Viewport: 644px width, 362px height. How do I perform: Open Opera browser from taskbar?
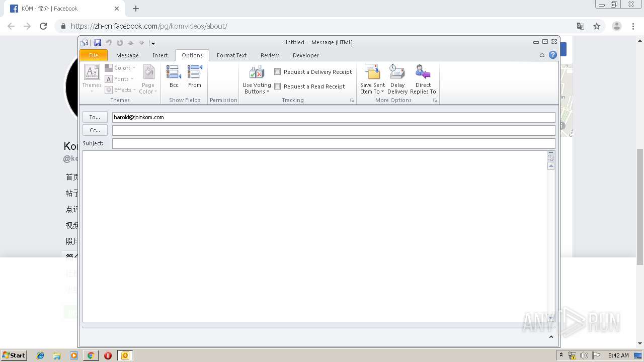tap(108, 355)
